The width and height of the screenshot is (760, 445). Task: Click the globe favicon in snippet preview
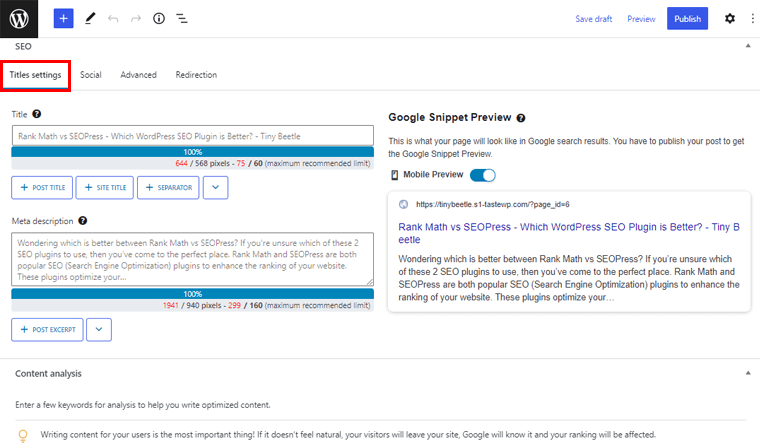tap(403, 204)
